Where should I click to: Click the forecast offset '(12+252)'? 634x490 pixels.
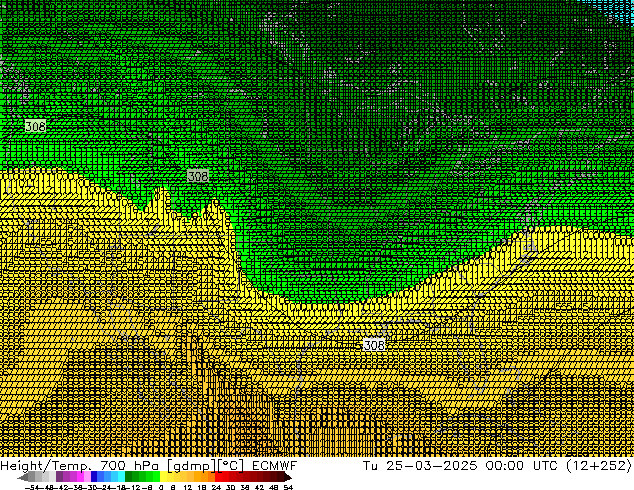tap(599, 466)
